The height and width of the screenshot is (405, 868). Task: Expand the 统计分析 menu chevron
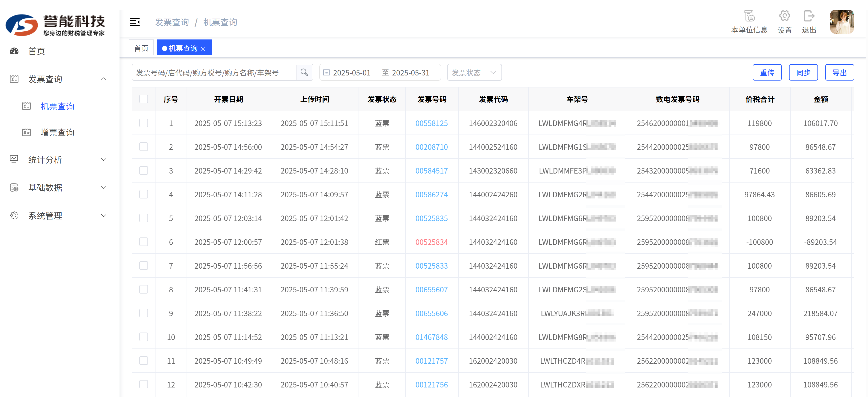click(104, 159)
